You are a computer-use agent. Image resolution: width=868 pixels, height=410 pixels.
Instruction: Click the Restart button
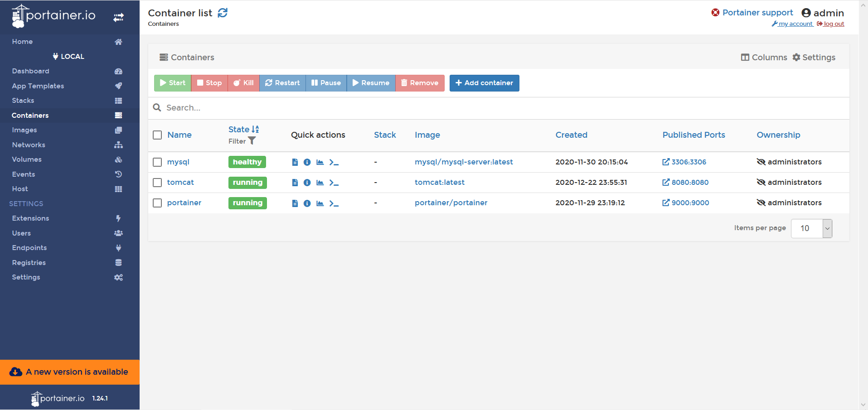coord(282,83)
